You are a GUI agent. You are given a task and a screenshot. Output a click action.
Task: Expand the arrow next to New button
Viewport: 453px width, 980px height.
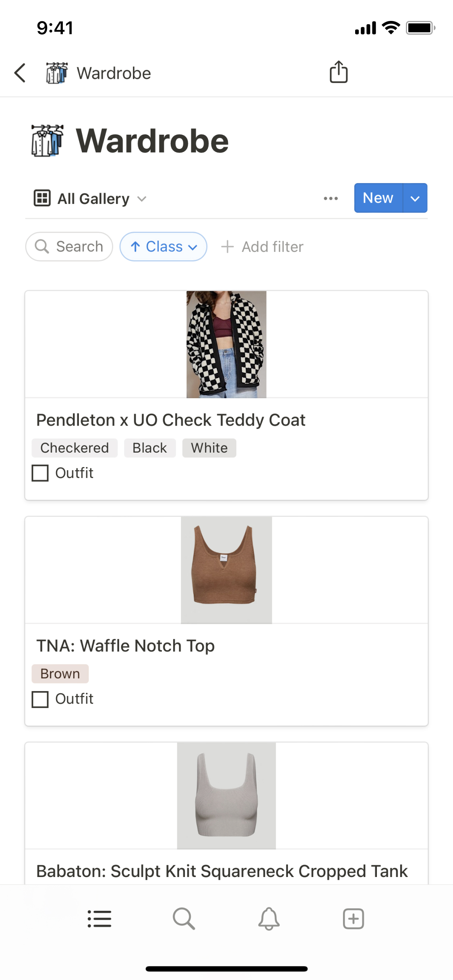[415, 198]
